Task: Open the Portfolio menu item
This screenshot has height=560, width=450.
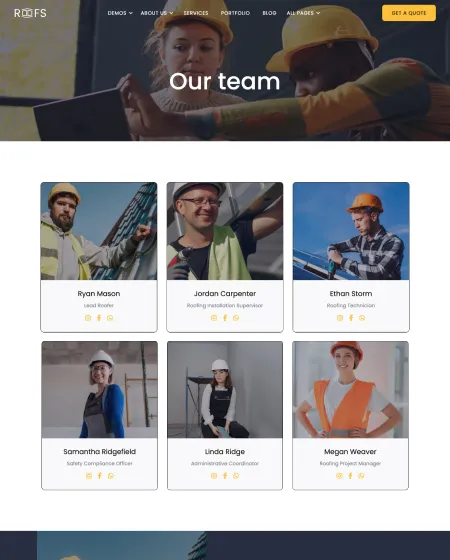Action: point(235,13)
